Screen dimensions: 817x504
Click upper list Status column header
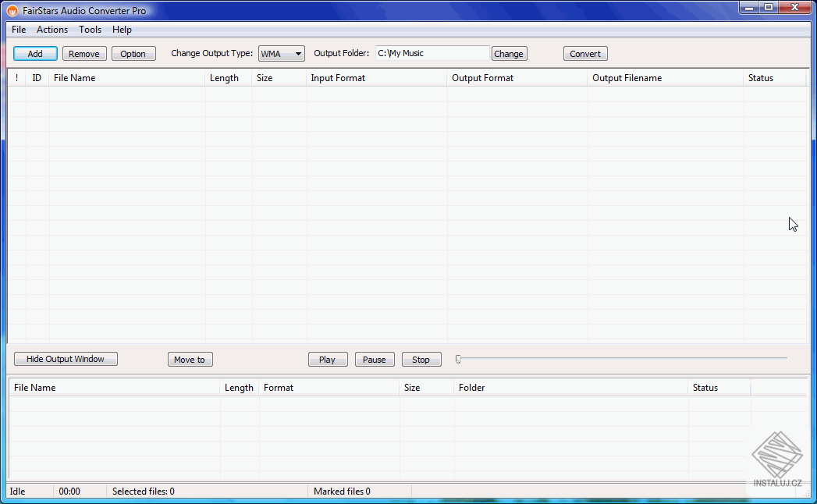pyautogui.click(x=775, y=78)
